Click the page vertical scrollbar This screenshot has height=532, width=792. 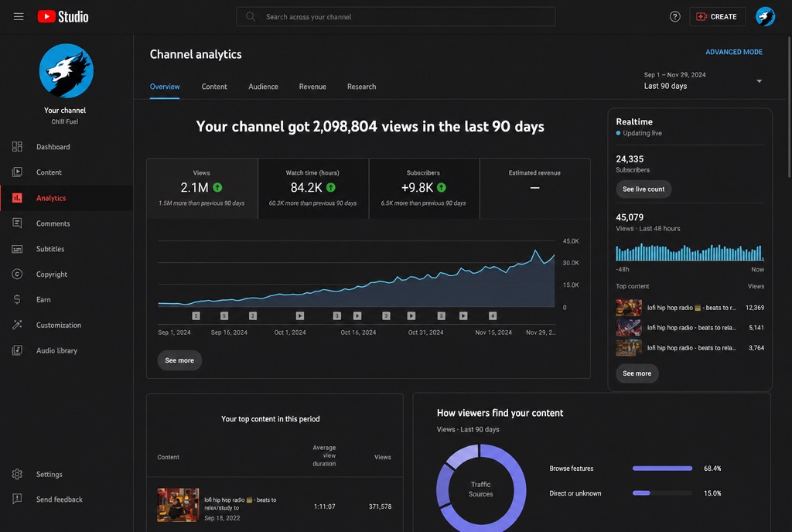[788, 107]
